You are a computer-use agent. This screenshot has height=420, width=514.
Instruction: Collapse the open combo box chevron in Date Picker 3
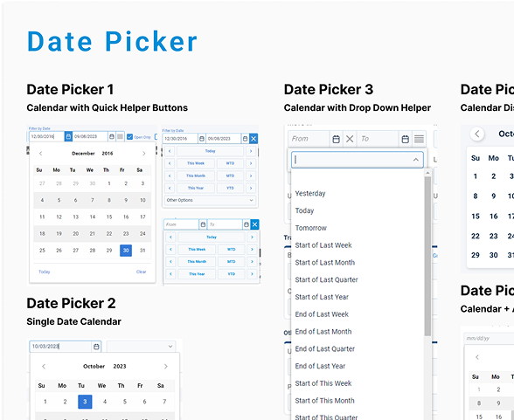416,160
